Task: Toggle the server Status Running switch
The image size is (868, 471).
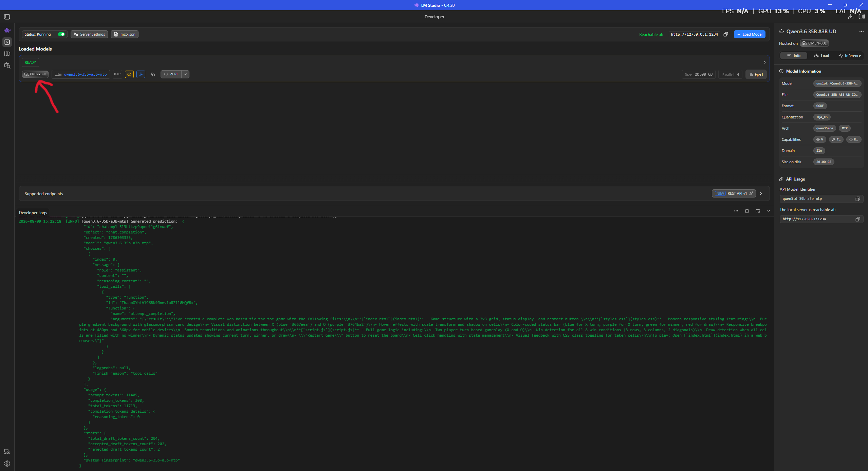Action: tap(61, 34)
